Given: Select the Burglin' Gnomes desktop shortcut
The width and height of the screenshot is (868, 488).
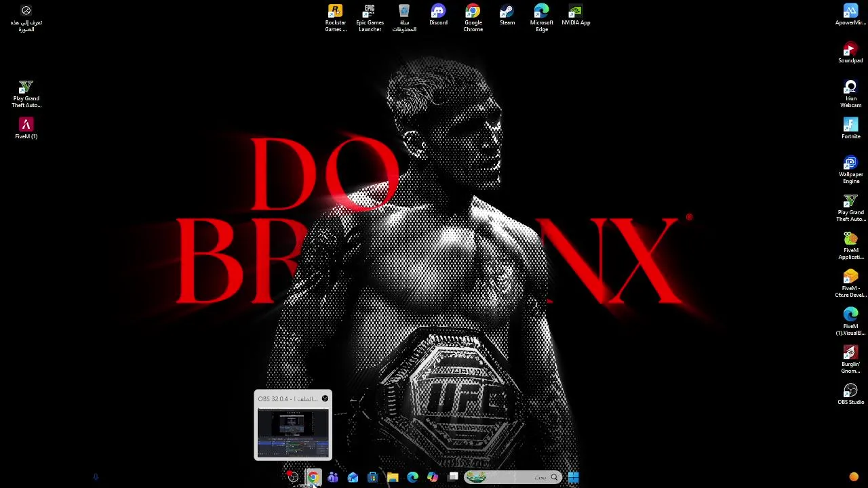Looking at the screenshot, I should coord(850,360).
